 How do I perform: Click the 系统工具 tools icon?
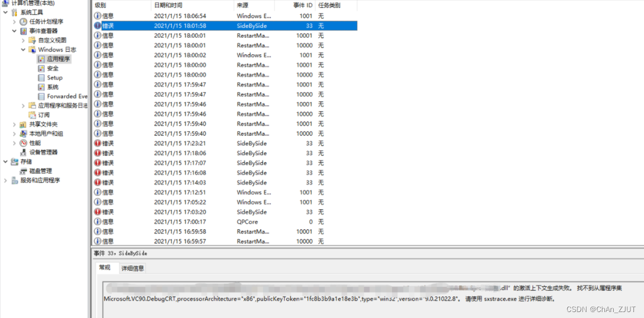(x=15, y=12)
